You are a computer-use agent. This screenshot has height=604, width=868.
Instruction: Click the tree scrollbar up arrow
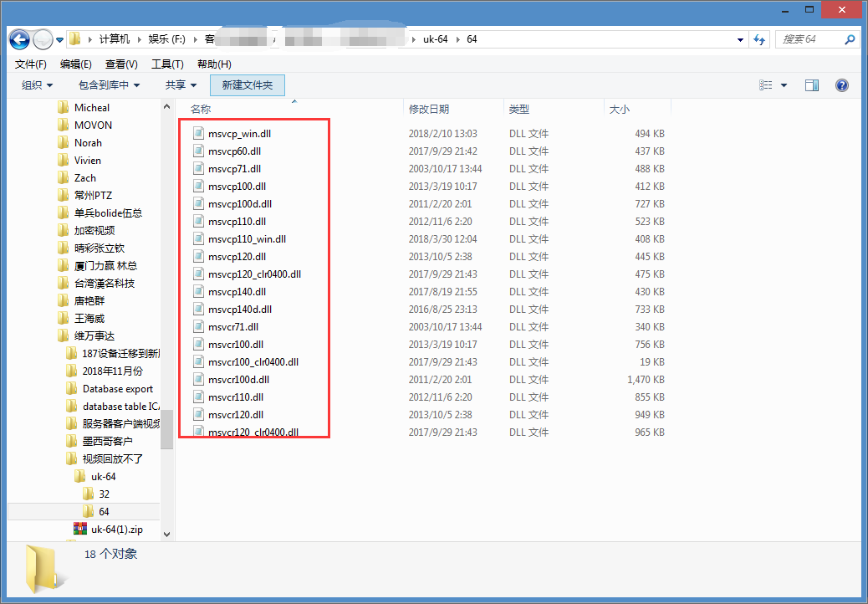(166, 106)
